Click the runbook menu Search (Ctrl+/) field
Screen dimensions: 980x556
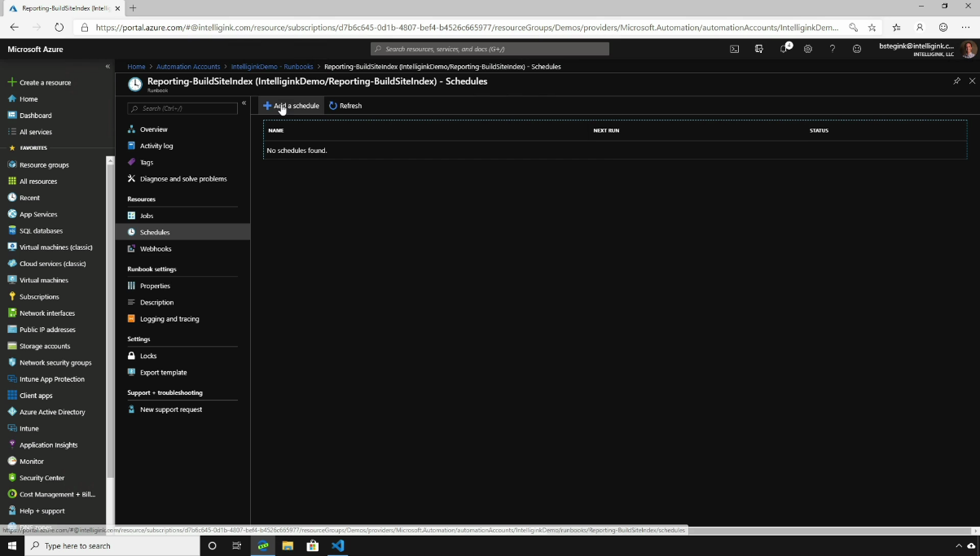182,108
